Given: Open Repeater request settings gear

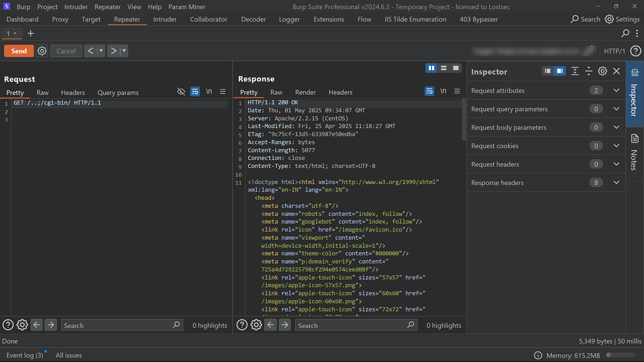Looking at the screenshot, I should [x=42, y=51].
